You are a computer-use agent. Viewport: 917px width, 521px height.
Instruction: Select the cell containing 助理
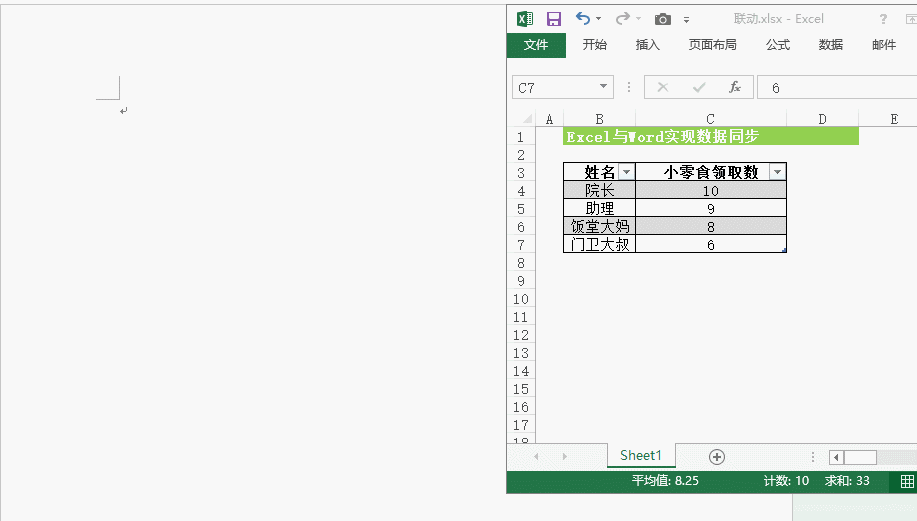(599, 208)
